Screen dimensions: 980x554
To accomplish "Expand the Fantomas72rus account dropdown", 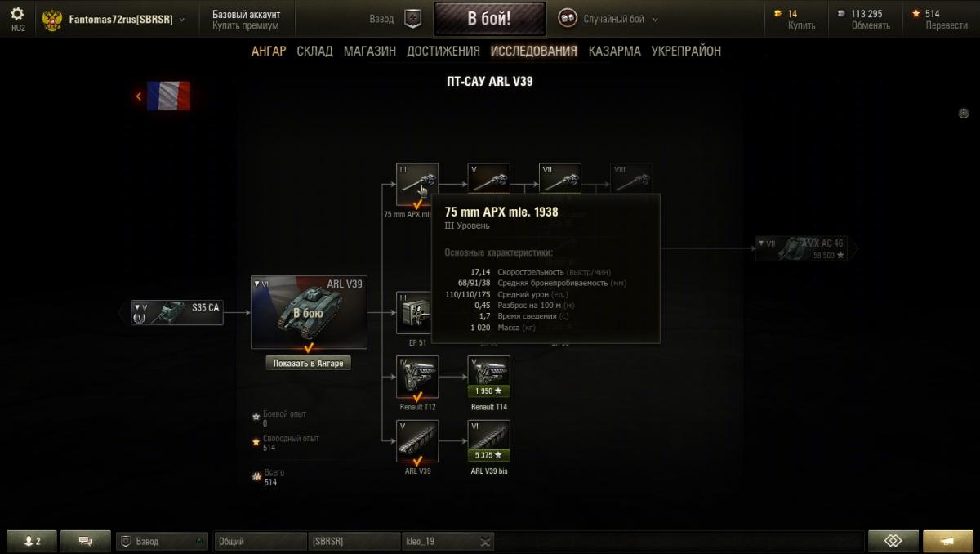I will pyautogui.click(x=181, y=20).
